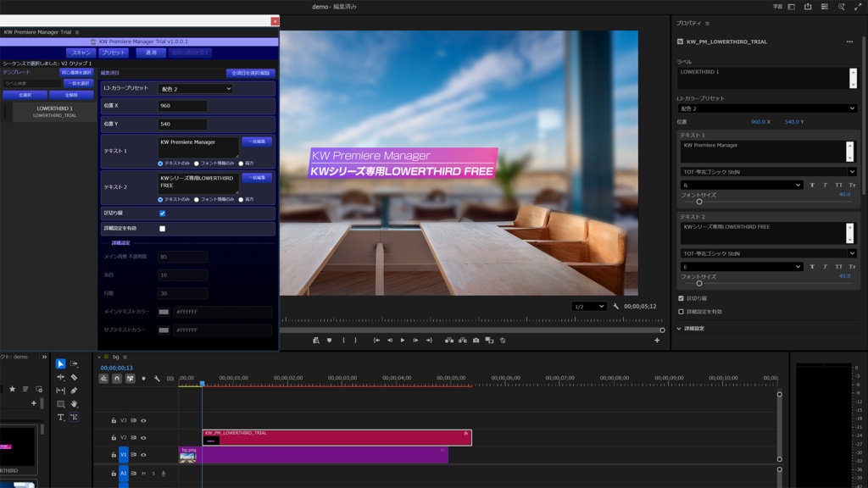Toggle V2 track output eye

(x=143, y=438)
